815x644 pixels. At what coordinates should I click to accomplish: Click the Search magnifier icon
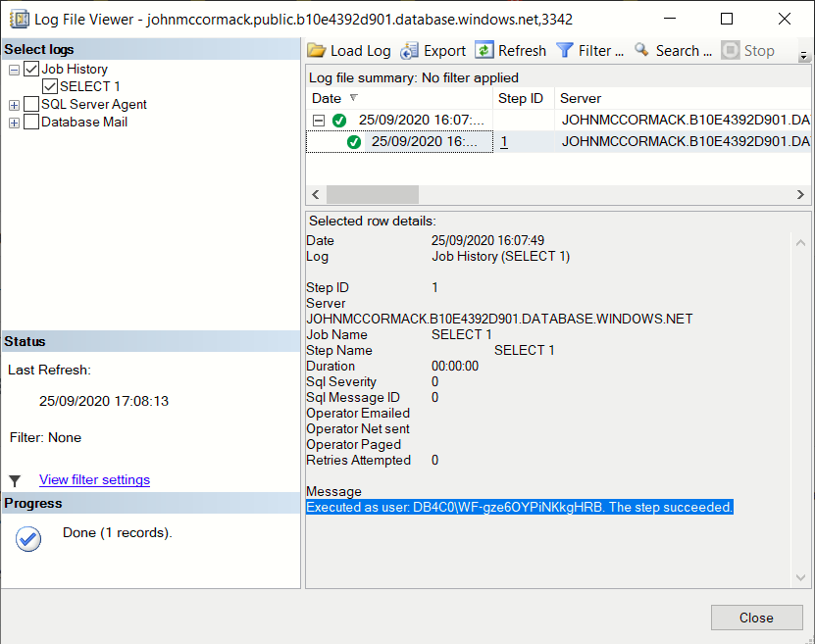click(x=642, y=50)
